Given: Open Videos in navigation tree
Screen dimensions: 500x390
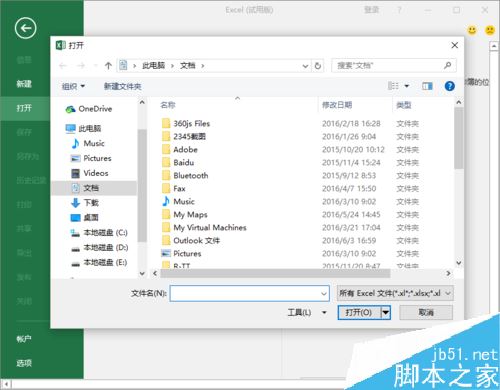Looking at the screenshot, I should 90,173.
